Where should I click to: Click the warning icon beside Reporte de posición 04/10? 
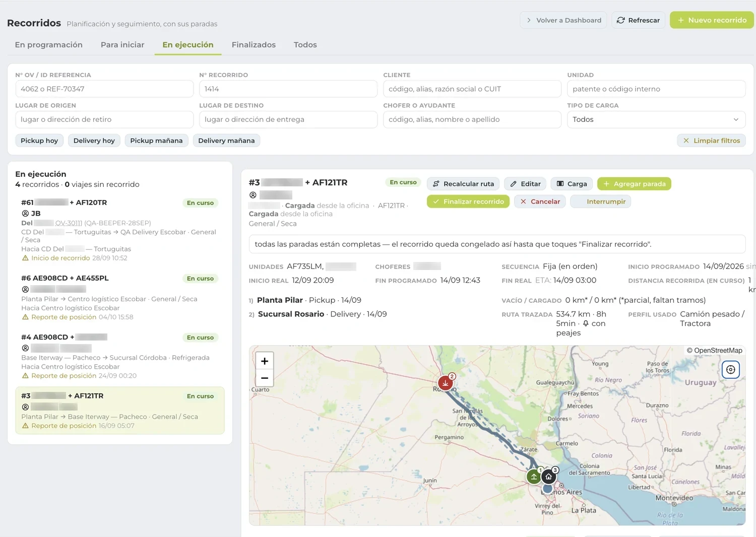point(25,317)
